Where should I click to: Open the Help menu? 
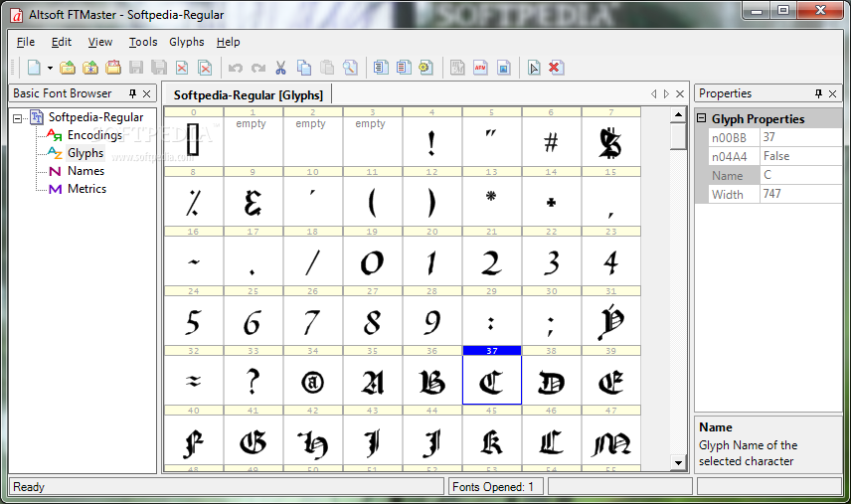(x=228, y=42)
